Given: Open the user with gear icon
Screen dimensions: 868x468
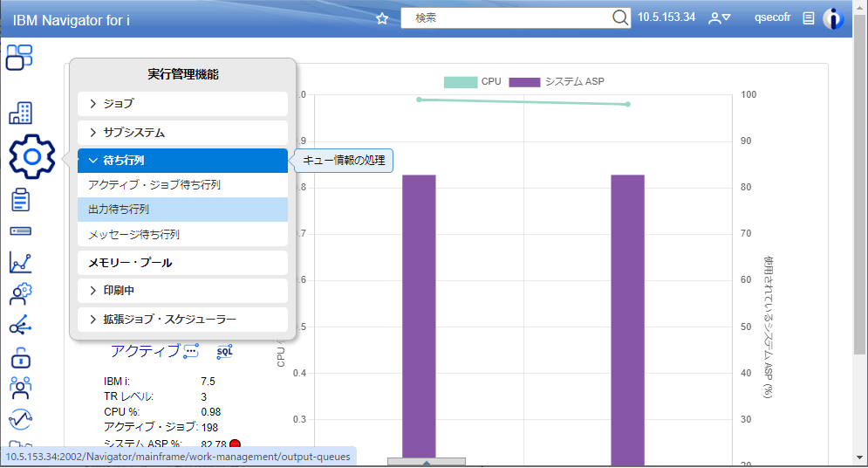Looking at the screenshot, I should 20,294.
